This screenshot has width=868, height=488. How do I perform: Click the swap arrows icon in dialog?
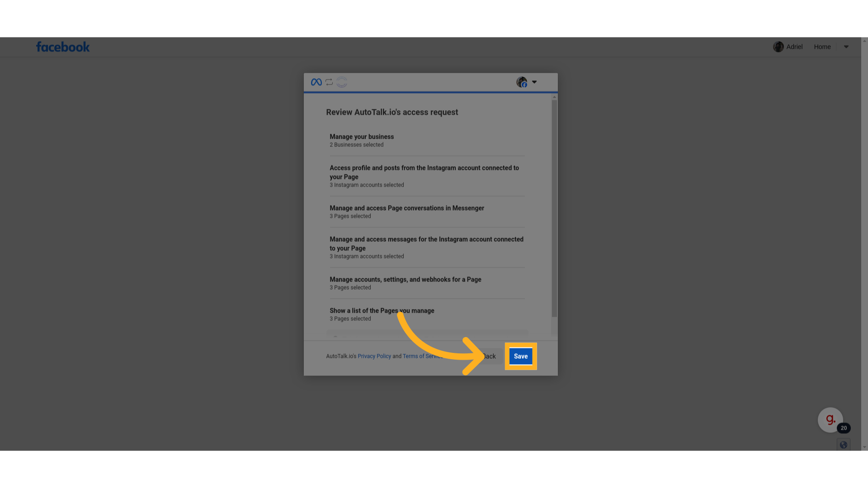329,82
